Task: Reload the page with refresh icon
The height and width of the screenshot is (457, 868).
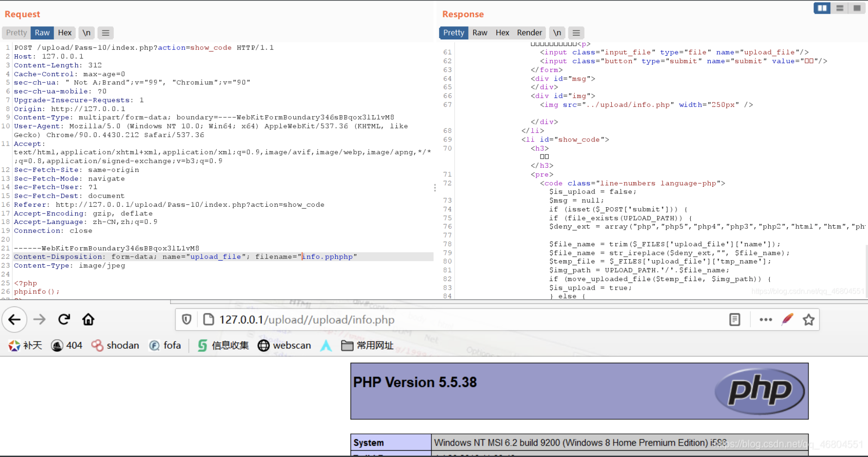Action: click(x=64, y=320)
